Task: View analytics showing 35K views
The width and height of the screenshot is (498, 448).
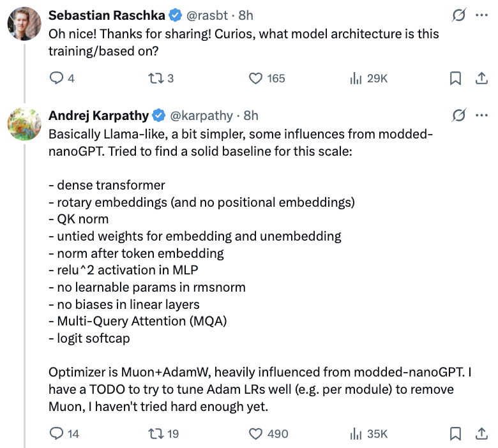Action: [369, 434]
